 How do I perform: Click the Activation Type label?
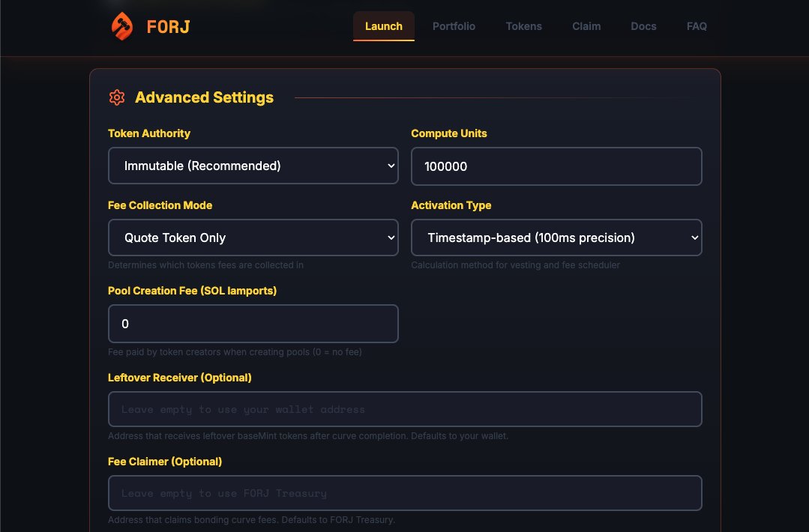[x=451, y=205]
